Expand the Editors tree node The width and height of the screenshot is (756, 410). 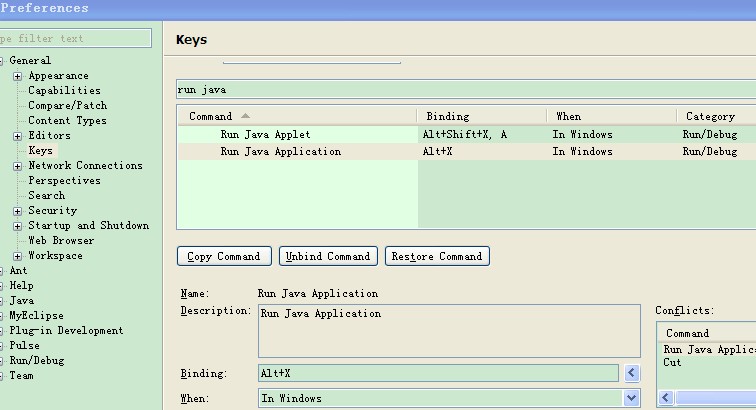18,136
